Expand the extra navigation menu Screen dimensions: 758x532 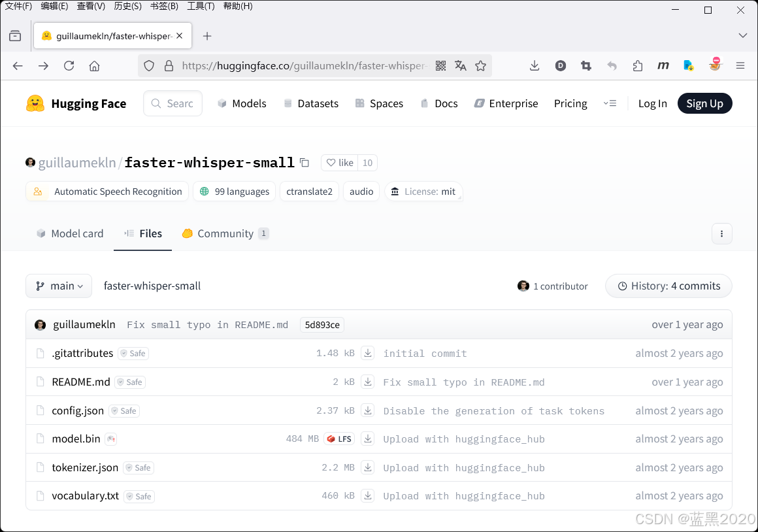(610, 103)
